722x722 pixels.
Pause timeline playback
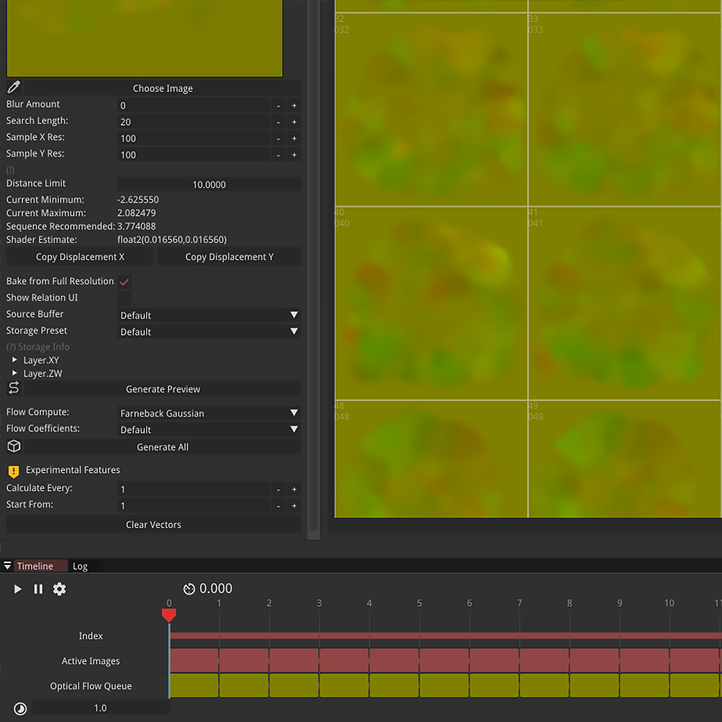[x=38, y=589]
